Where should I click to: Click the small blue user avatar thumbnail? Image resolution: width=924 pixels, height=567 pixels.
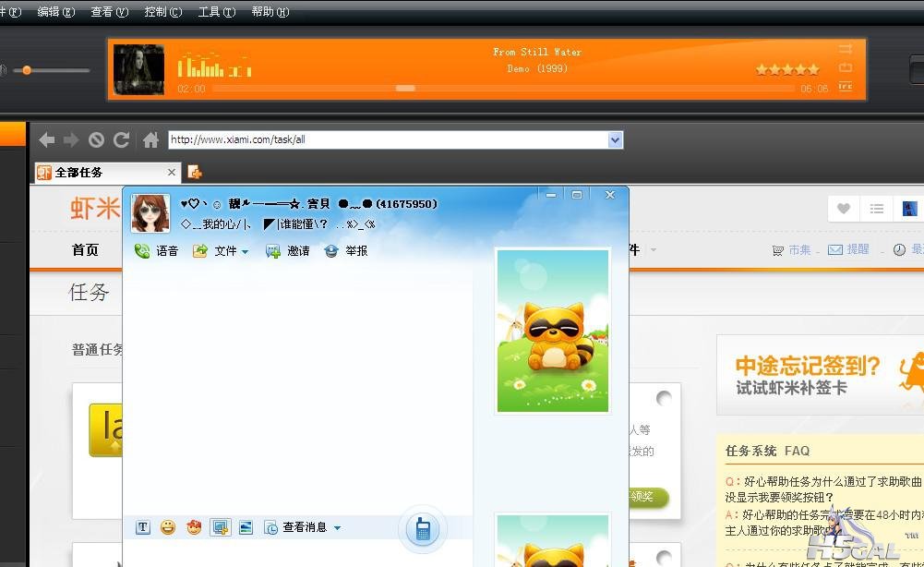point(909,209)
